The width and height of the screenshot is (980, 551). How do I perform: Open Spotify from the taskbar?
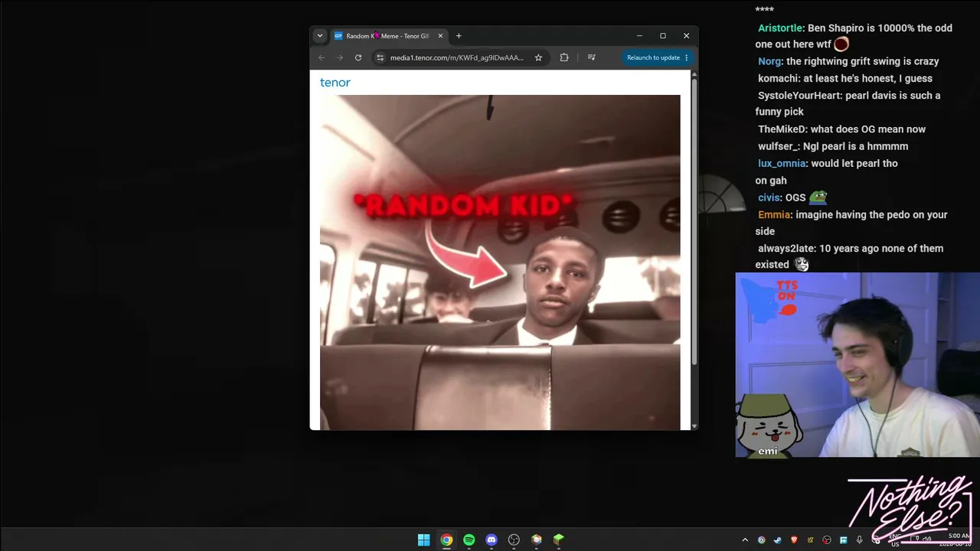(x=469, y=540)
